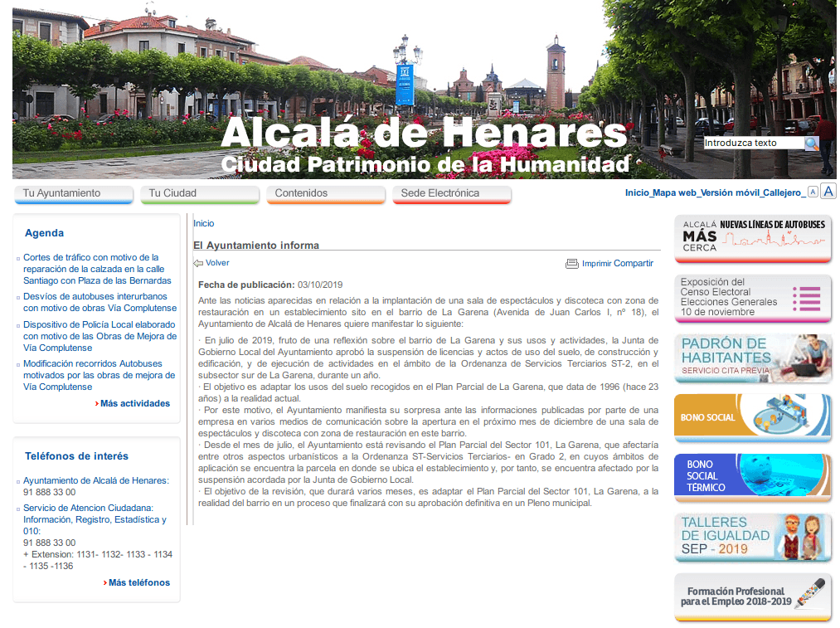
Task: Open the Padrón de Habitantes banner
Action: click(752, 358)
